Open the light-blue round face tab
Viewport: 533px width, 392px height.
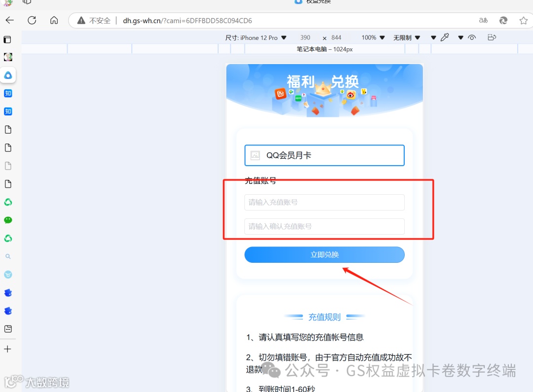(8, 275)
